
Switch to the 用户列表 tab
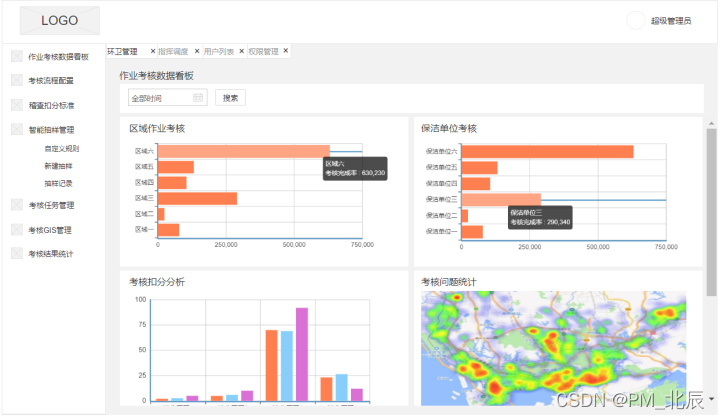click(219, 51)
